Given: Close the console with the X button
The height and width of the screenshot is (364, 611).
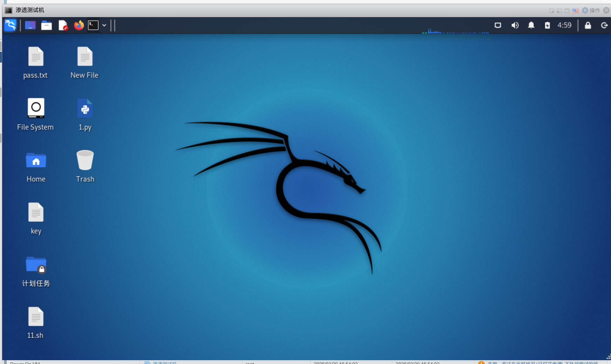Looking at the screenshot, I should [606, 10].
